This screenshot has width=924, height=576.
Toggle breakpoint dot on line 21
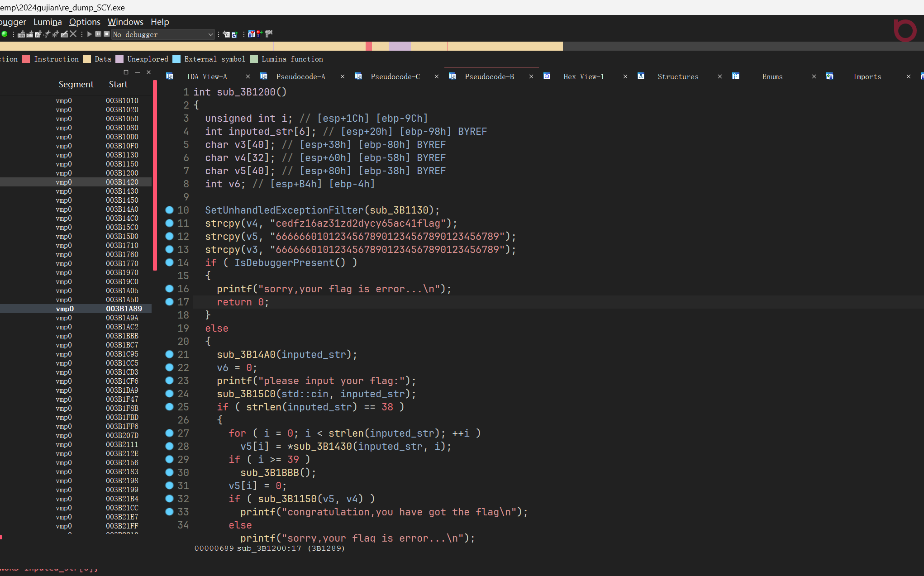(x=169, y=354)
